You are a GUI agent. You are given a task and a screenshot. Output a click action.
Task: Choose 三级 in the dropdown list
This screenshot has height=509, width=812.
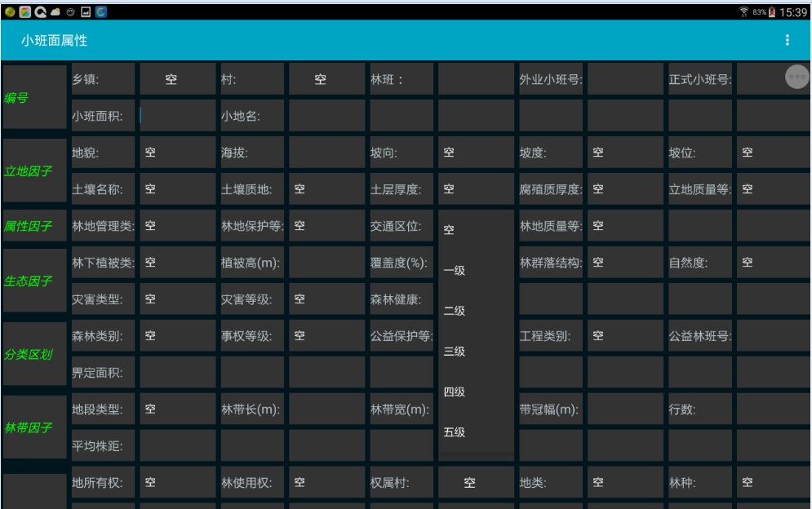click(x=475, y=352)
